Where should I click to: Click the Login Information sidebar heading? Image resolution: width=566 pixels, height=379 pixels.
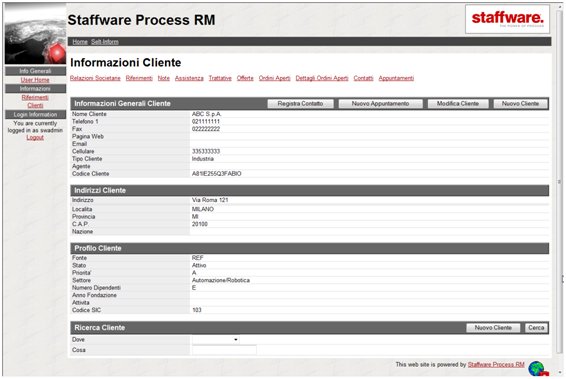pyautogui.click(x=35, y=115)
